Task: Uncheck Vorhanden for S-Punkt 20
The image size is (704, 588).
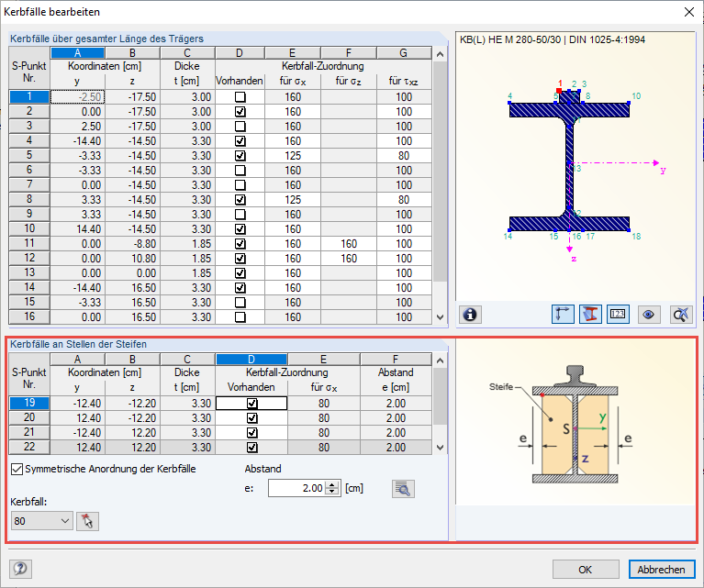Action: click(x=251, y=418)
